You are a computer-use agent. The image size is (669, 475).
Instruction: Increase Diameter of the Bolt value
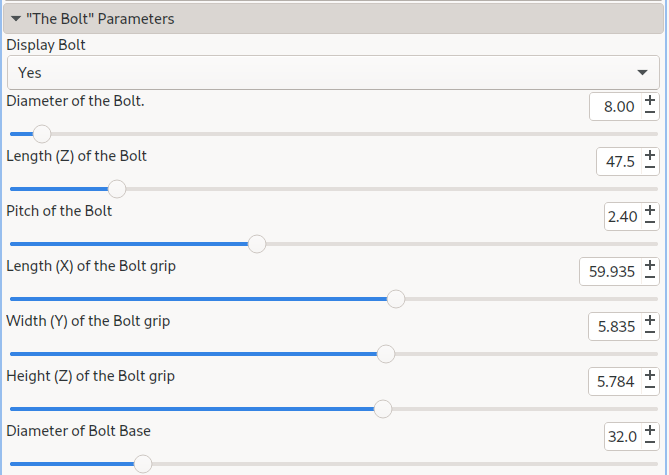click(x=650, y=100)
